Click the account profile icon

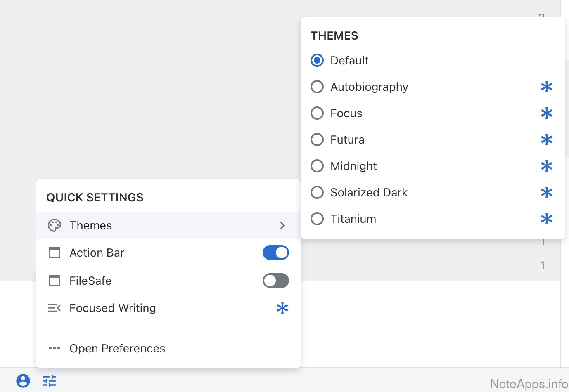23,380
